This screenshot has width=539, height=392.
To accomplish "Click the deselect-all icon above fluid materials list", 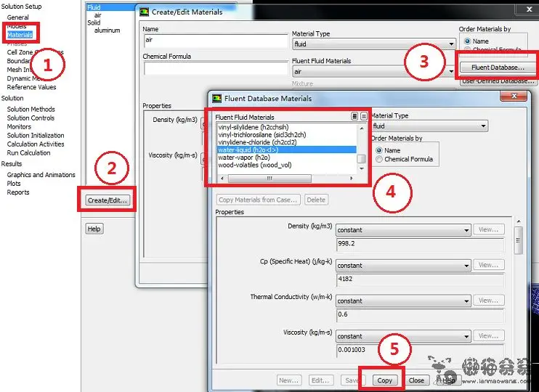I will click(x=363, y=116).
